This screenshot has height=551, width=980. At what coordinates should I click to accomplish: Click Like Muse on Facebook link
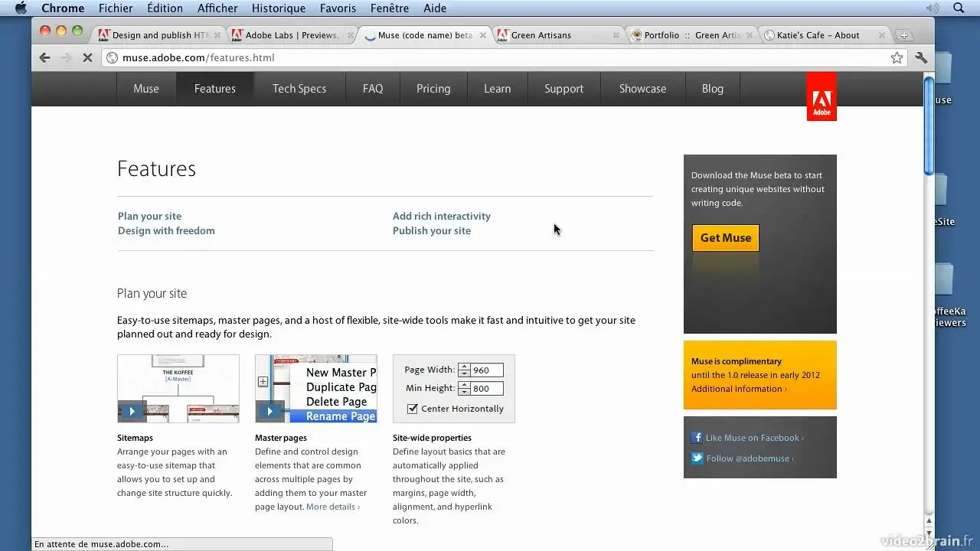[755, 438]
